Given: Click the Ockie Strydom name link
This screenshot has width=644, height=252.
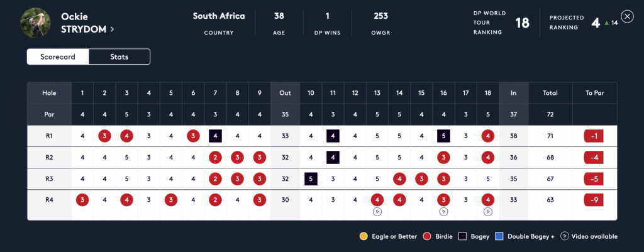Looking at the screenshot, I should tap(84, 23).
